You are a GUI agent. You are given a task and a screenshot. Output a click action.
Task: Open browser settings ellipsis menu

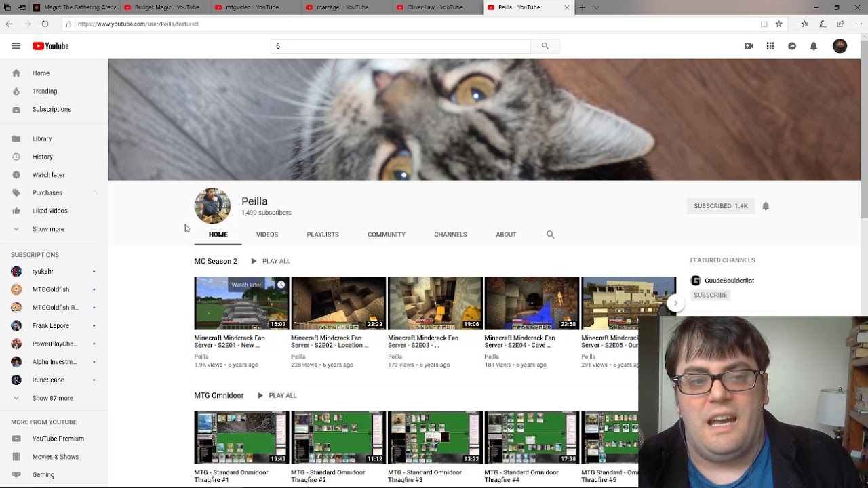(859, 24)
